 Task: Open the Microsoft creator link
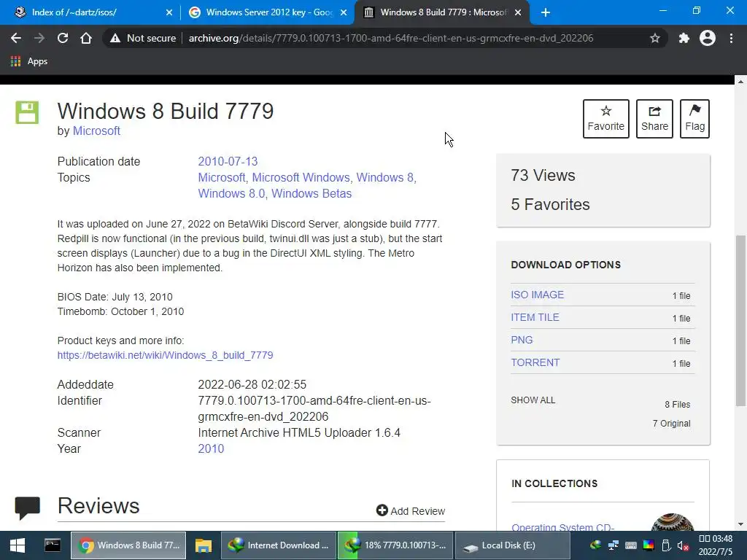pyautogui.click(x=96, y=131)
